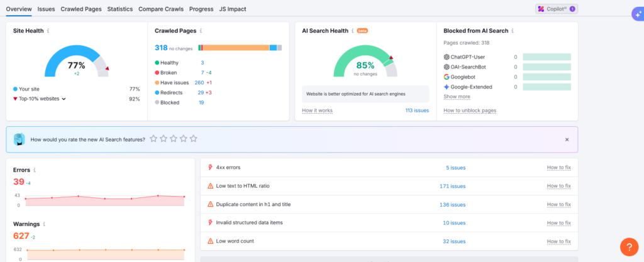The width and height of the screenshot is (644, 262).
Task: Click How to fix for 4xx errors
Action: 558,168
